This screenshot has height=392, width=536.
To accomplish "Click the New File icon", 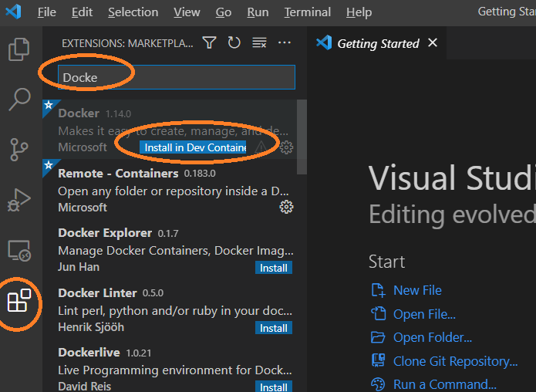I will [x=379, y=290].
